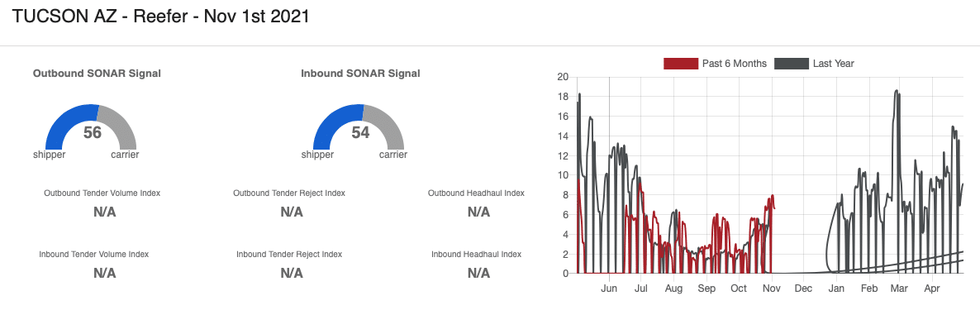Click the Mar label on chart axis
Screen dimensions: 980x310
click(899, 289)
